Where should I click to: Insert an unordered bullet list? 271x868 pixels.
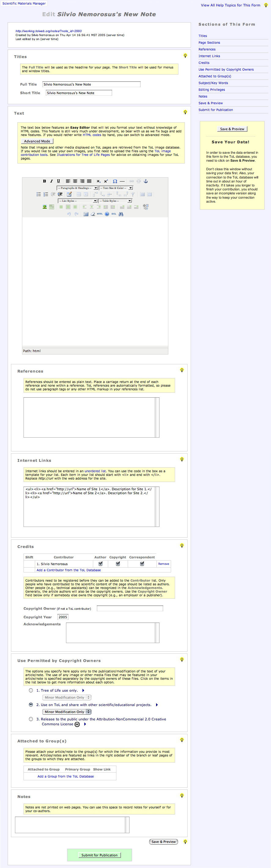pos(39,194)
